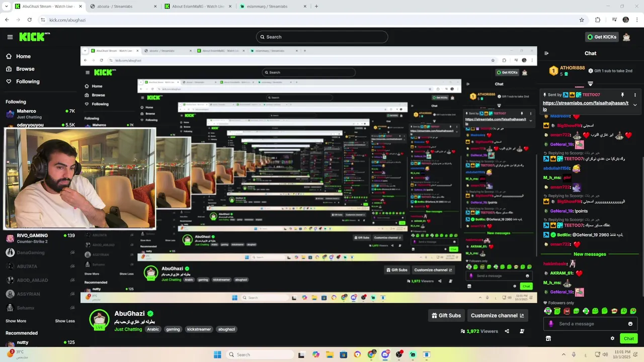Expand list with Show More
Image resolution: width=644 pixels, height=362 pixels.
click(x=16, y=321)
